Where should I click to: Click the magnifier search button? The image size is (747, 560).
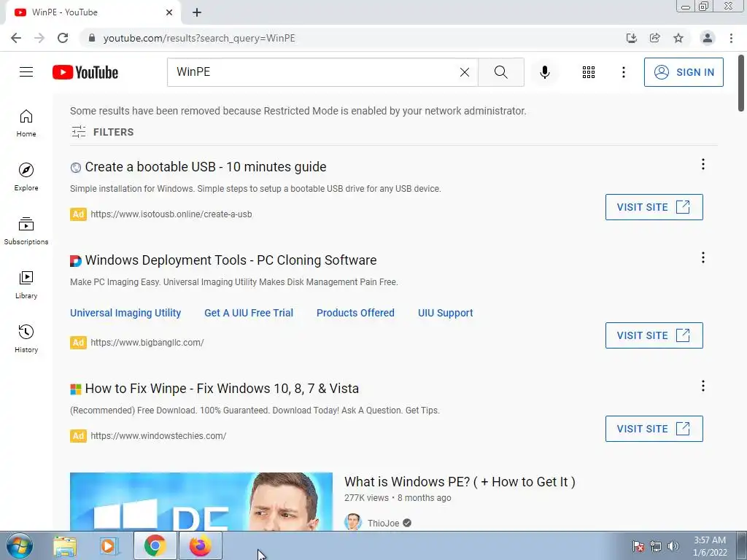500,72
